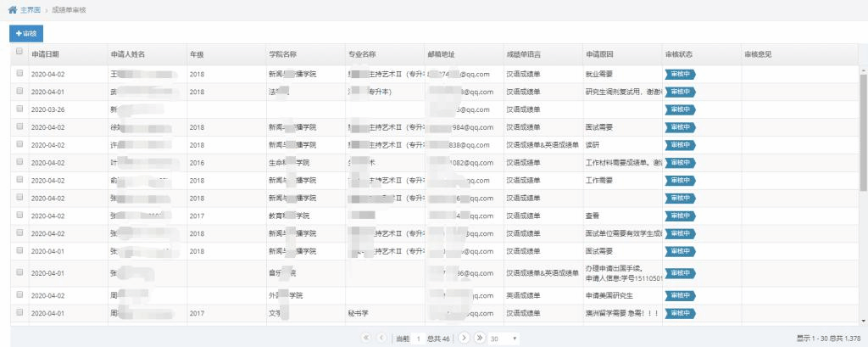Jump to last page double-right arrow

(x=479, y=338)
